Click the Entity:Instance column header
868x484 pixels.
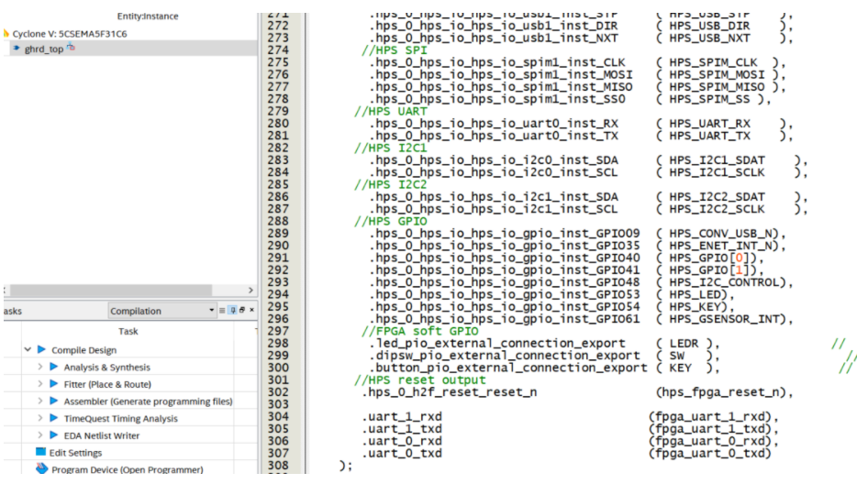pyautogui.click(x=147, y=16)
